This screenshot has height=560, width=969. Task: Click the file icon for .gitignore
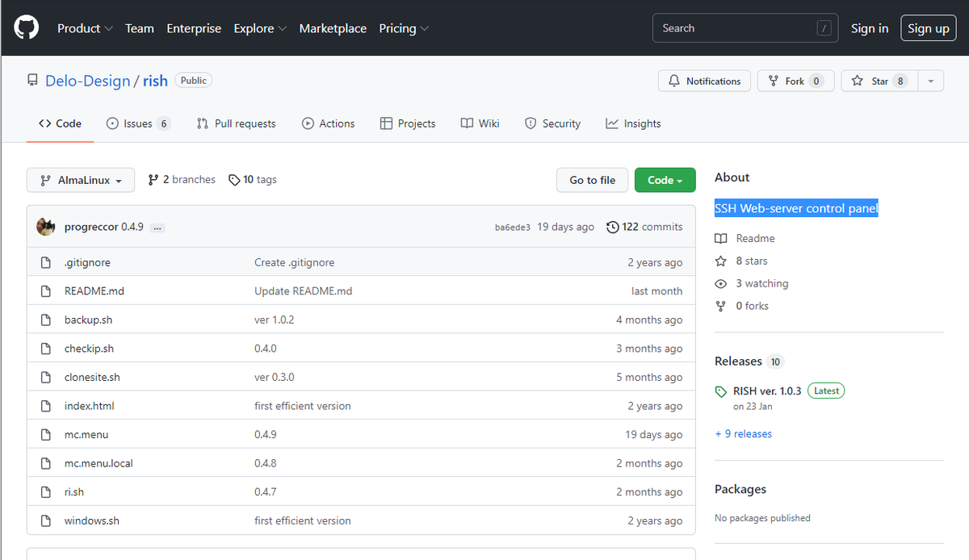(x=46, y=262)
